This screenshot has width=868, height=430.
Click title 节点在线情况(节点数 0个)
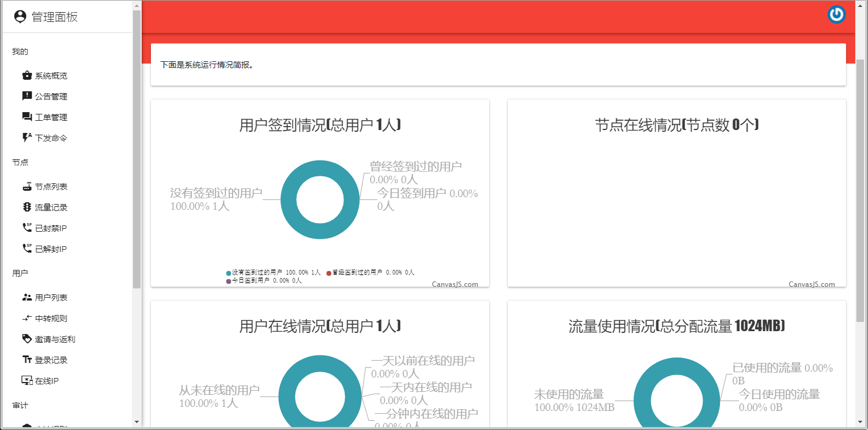click(677, 125)
